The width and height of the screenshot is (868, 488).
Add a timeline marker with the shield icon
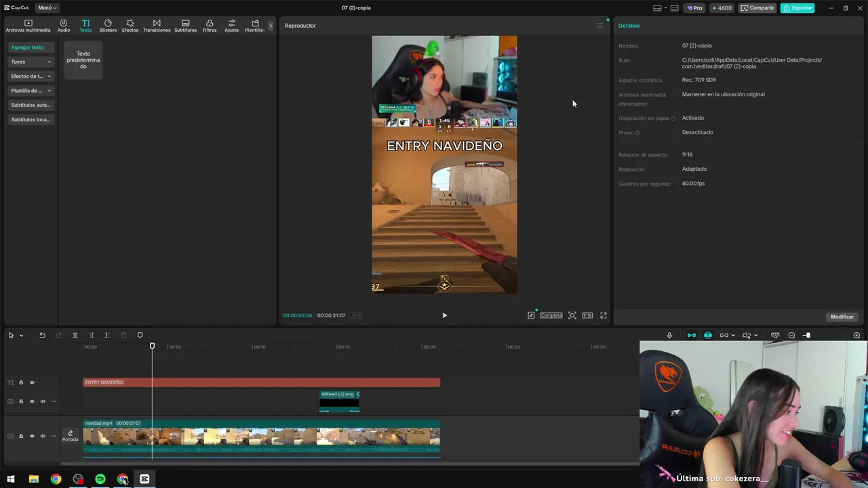[140, 335]
